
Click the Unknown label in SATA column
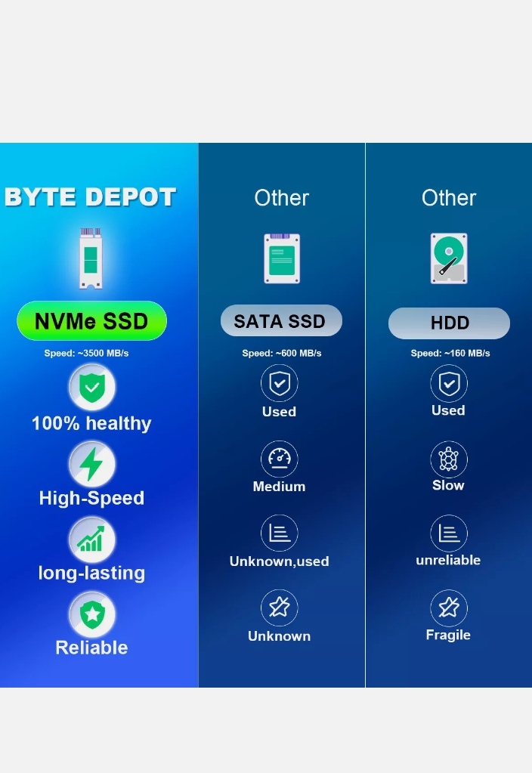(x=279, y=636)
